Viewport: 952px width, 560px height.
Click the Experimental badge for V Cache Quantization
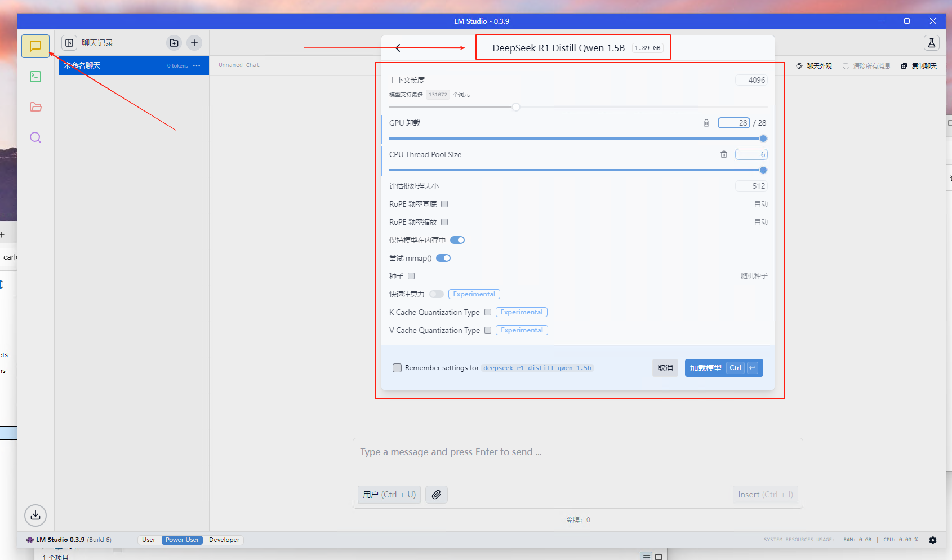click(x=522, y=330)
